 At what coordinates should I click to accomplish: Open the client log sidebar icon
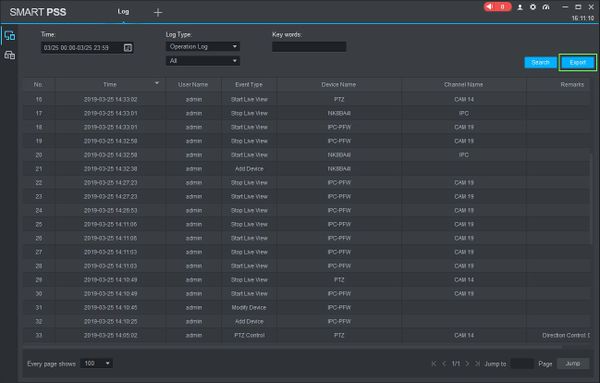(x=10, y=36)
